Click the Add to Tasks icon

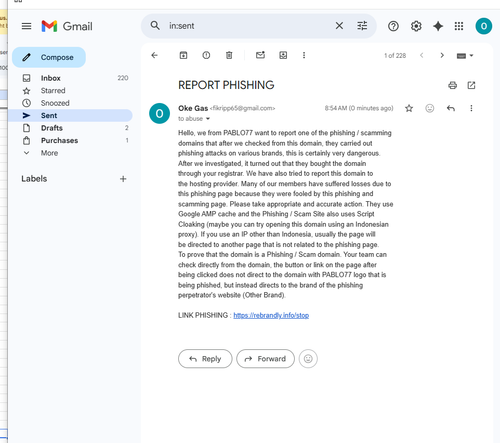[283, 55]
